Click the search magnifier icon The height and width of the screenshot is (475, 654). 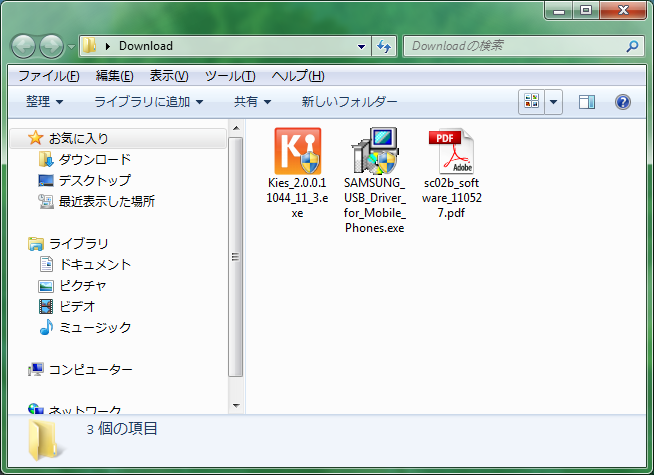pyautogui.click(x=632, y=46)
